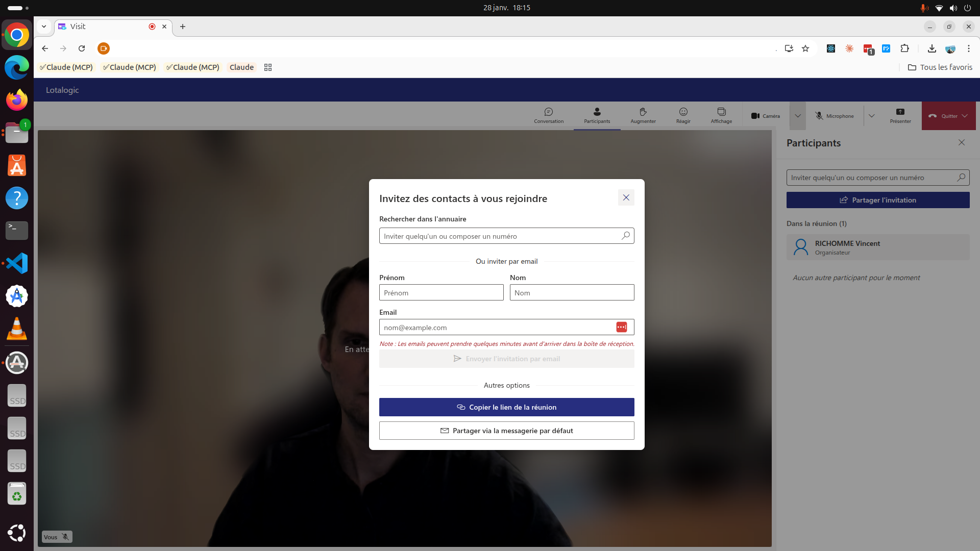Open the React DevTools extension icon
This screenshot has width=980, height=551.
tap(831, 48)
